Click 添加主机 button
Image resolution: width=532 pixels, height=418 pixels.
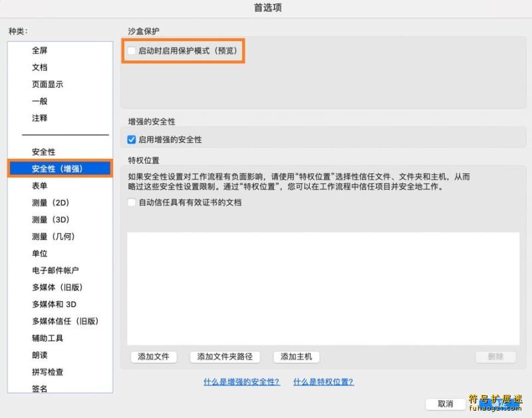(296, 357)
